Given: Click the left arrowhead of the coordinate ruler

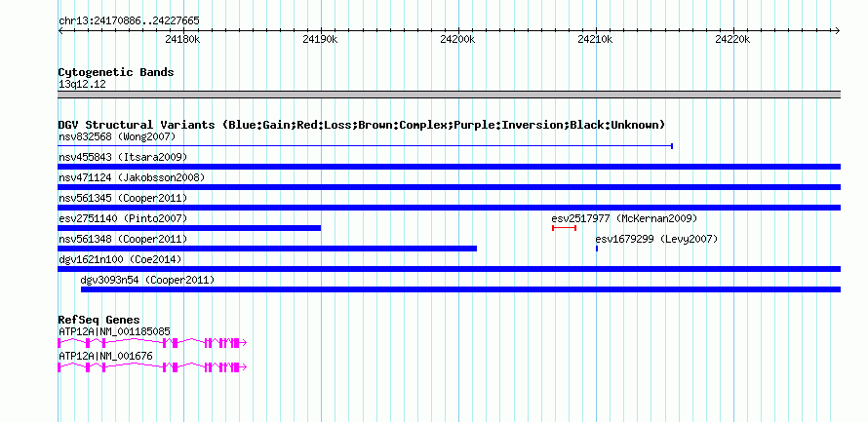Looking at the screenshot, I should click(60, 31).
